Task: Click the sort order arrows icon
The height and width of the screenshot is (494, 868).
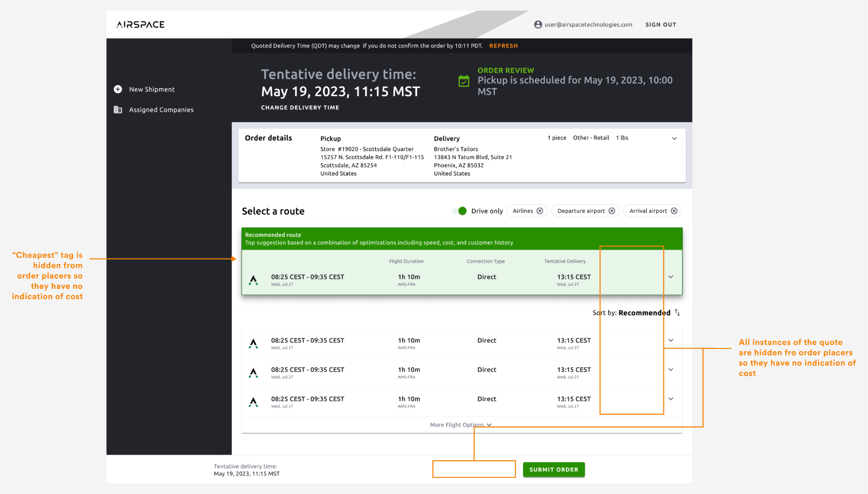Action: click(677, 312)
